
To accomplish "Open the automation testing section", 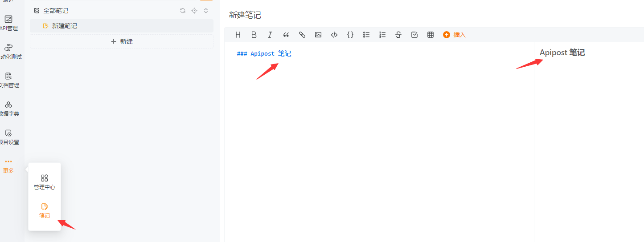I will [8, 52].
